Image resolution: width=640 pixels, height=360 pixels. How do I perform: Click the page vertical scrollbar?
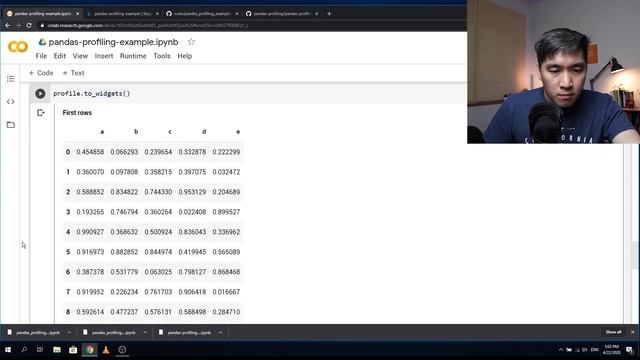click(x=635, y=255)
